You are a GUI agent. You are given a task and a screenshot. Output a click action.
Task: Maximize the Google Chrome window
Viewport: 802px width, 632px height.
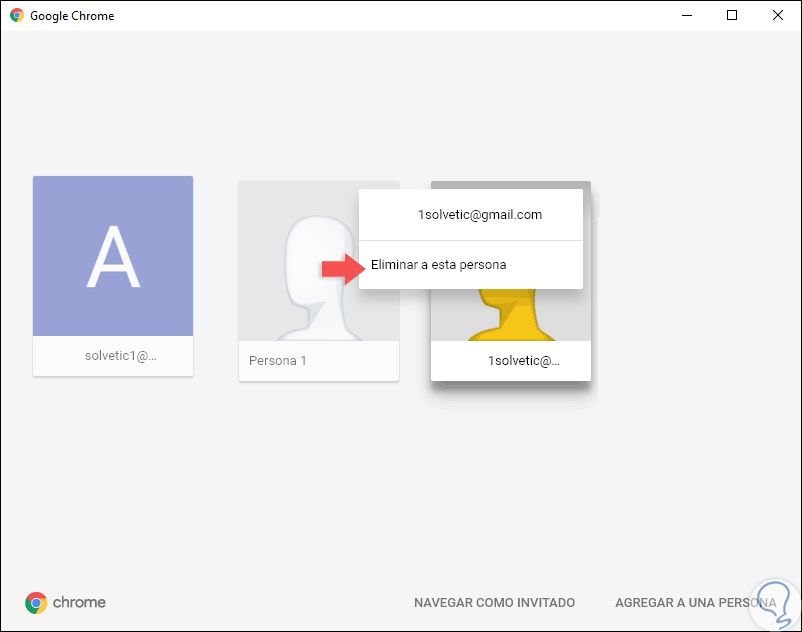732,15
